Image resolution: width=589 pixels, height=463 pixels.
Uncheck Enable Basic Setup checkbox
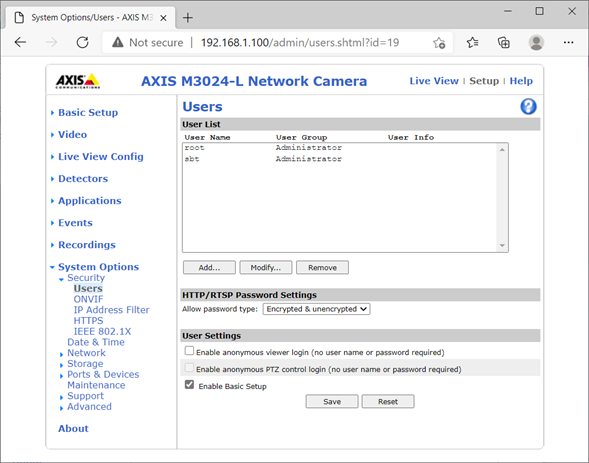point(189,385)
